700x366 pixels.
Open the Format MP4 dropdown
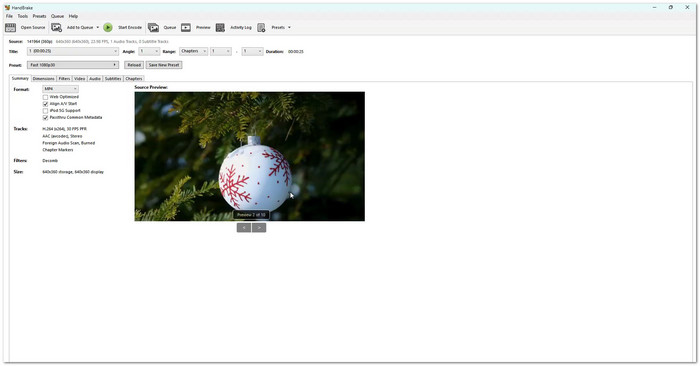pyautogui.click(x=61, y=89)
